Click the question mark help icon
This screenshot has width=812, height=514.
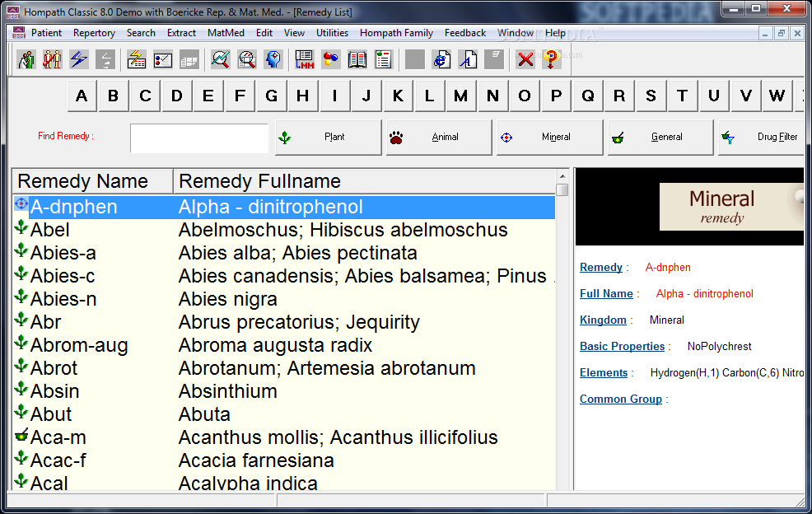(x=552, y=59)
